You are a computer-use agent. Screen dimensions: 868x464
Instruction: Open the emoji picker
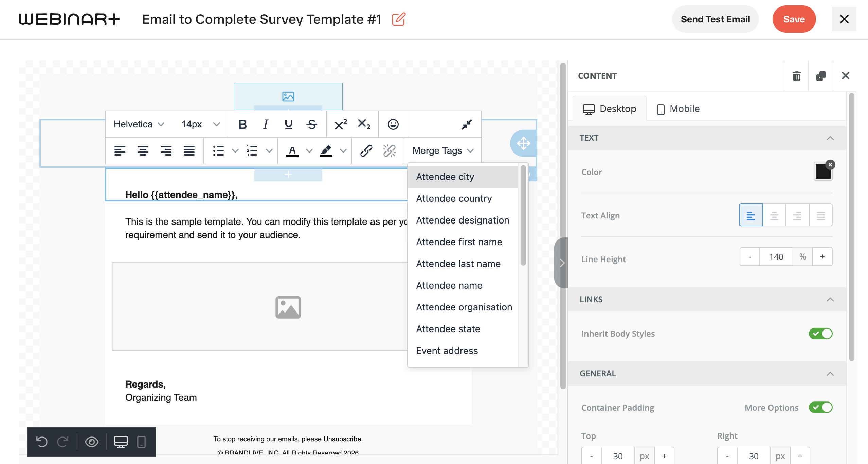(x=393, y=124)
